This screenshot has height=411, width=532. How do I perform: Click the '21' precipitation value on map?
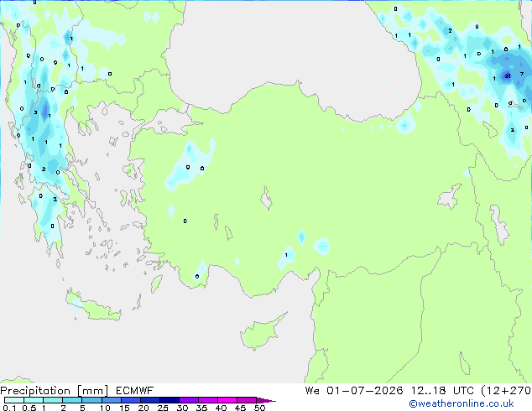tap(508, 75)
